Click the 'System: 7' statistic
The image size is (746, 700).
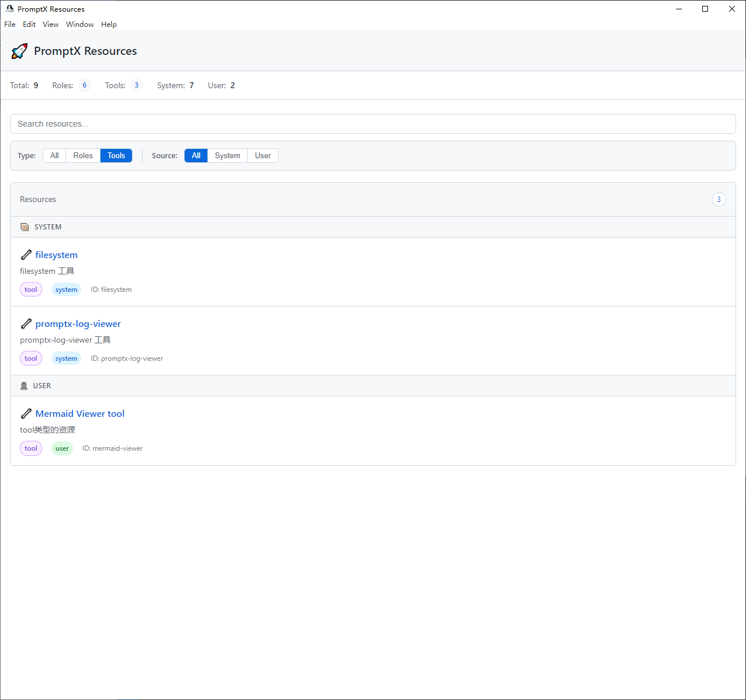175,85
